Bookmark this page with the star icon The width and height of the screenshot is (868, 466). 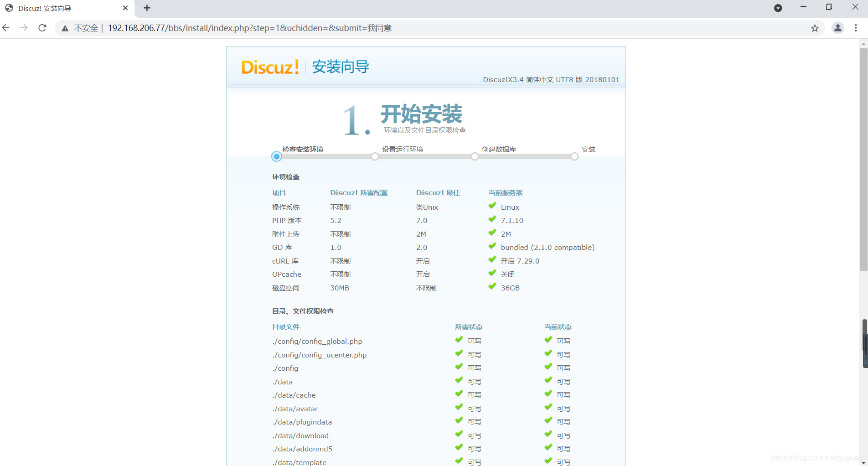[815, 28]
